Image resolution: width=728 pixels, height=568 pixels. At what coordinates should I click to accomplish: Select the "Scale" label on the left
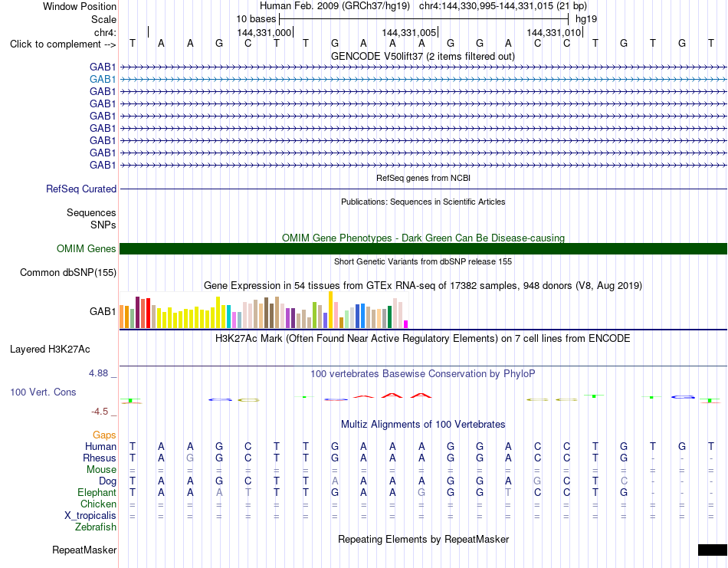(103, 19)
